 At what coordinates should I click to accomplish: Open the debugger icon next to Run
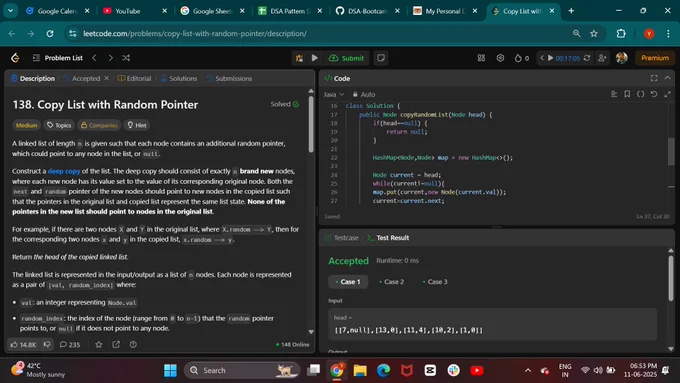pyautogui.click(x=299, y=58)
